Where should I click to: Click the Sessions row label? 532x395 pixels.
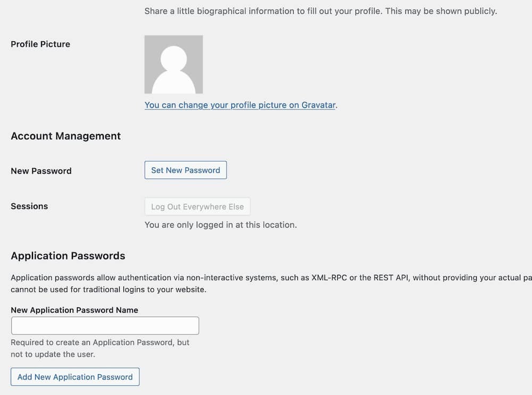pos(29,206)
